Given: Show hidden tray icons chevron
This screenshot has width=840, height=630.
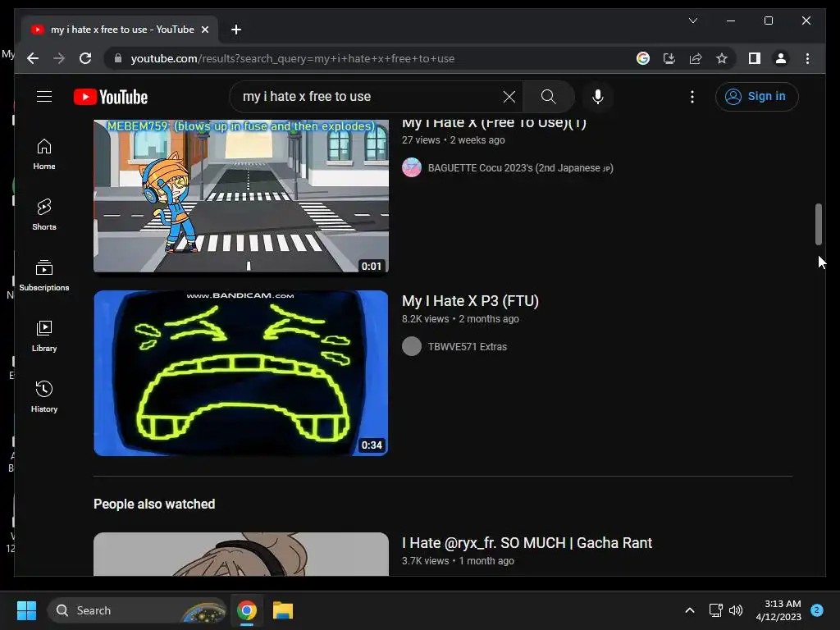Looking at the screenshot, I should (x=689, y=610).
